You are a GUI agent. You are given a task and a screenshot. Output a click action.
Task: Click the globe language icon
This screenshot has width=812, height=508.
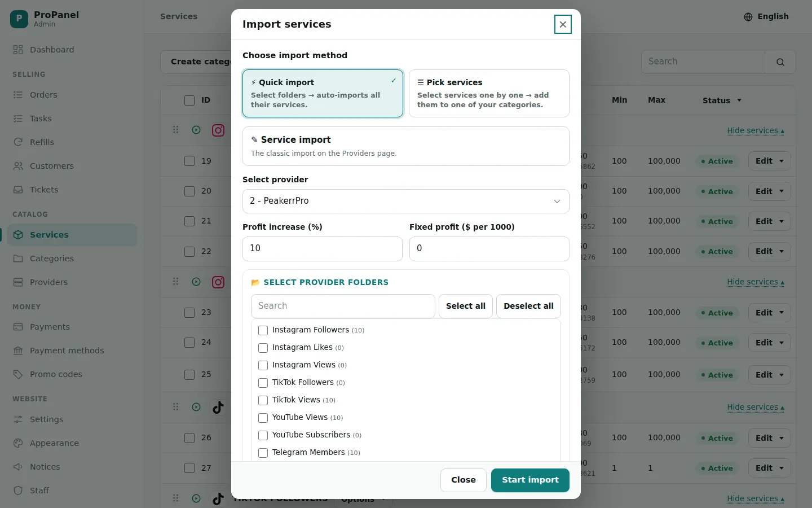(748, 17)
